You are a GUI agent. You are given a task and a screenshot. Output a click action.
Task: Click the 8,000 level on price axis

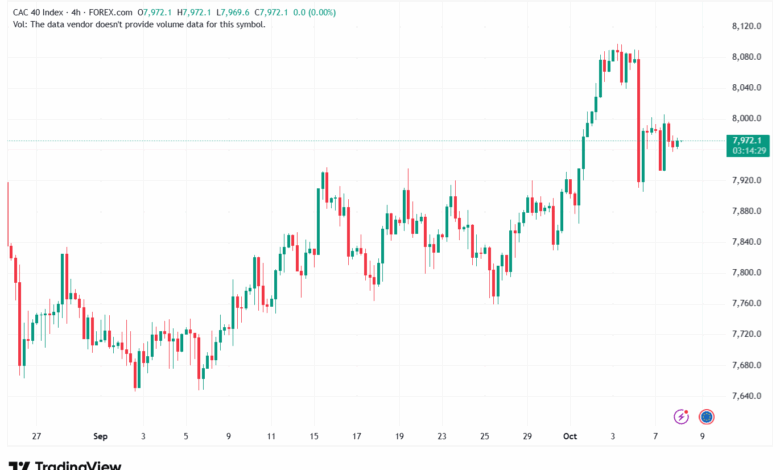tap(748, 119)
